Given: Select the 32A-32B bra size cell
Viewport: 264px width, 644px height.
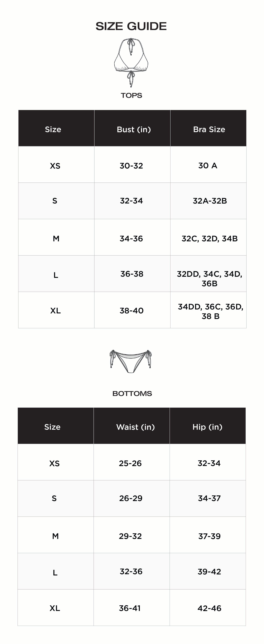Looking at the screenshot, I should pos(210,201).
